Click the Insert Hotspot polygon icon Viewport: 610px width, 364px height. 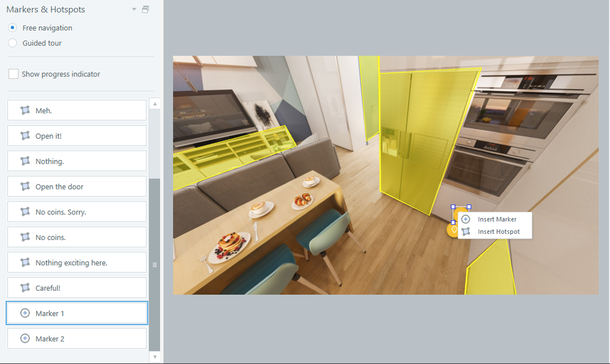466,232
